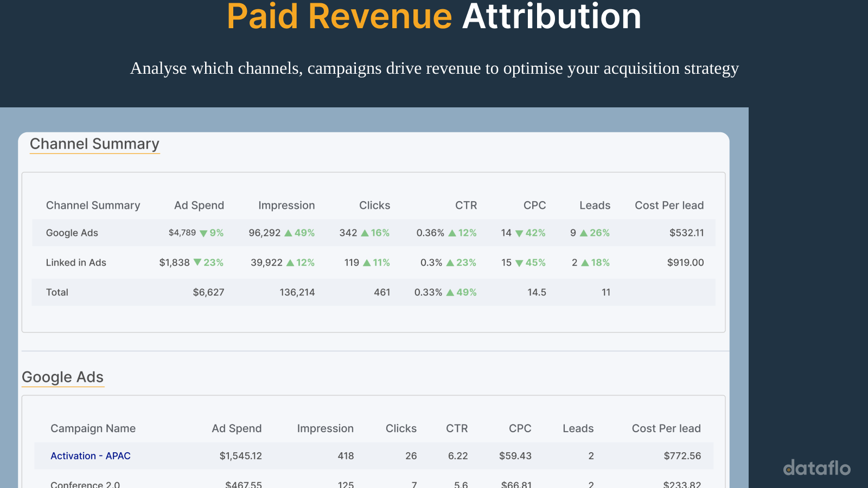The width and height of the screenshot is (868, 488).
Task: Sort by Ad Spend column in Channel Summary
Action: tap(199, 206)
